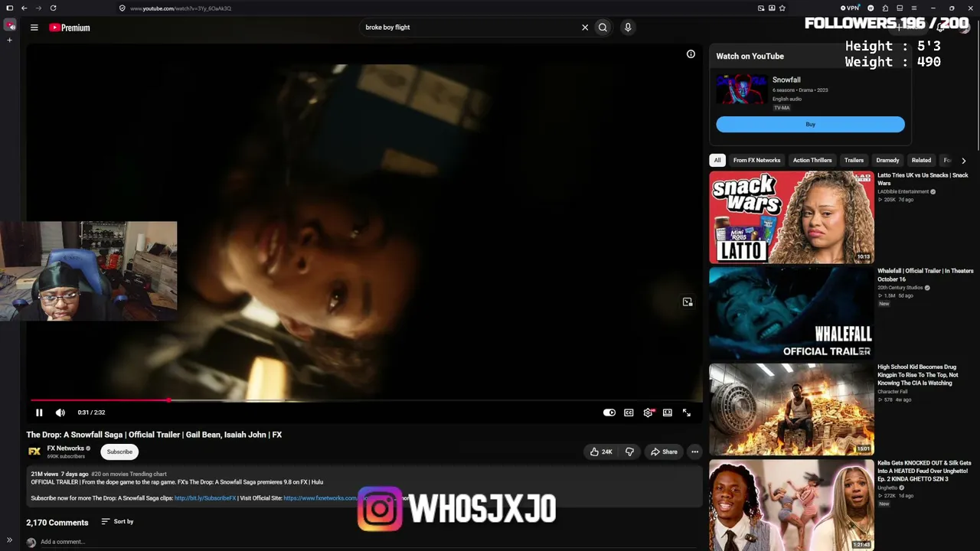The height and width of the screenshot is (551, 980).
Task: Clear the search box text
Action: click(585, 28)
